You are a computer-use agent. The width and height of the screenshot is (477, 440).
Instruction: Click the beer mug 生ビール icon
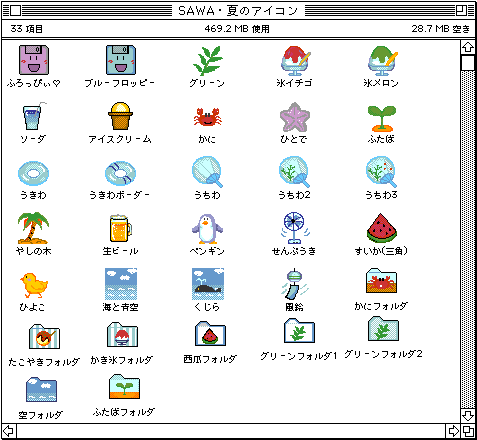121,228
